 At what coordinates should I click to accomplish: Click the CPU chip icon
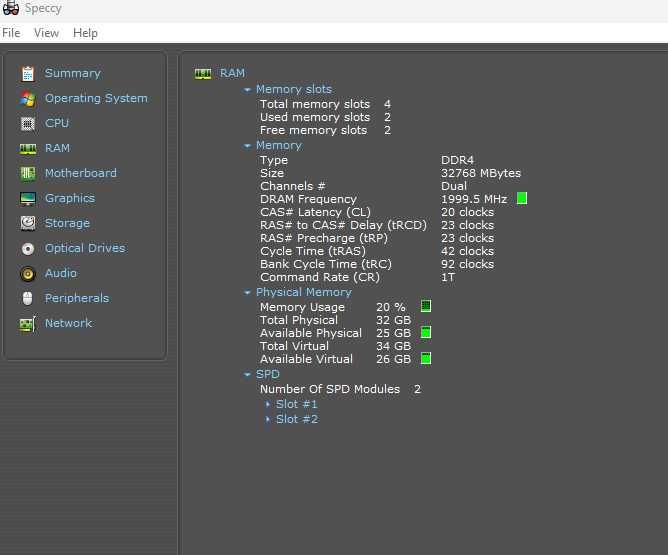point(28,124)
